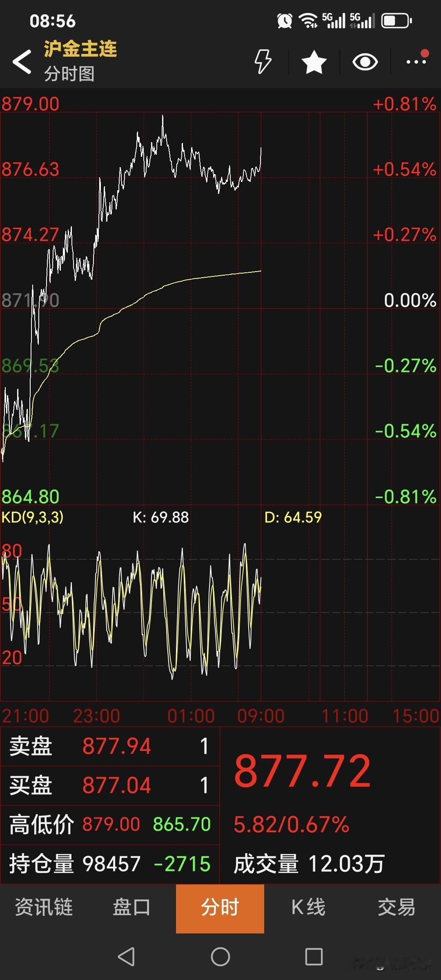Tap the position change -2715
Screen dimensions: 441x980
182,864
